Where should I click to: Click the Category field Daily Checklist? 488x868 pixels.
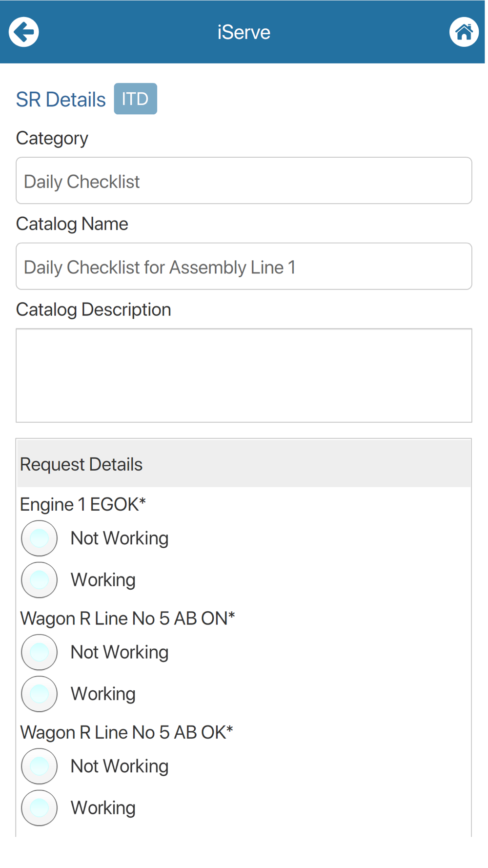tap(244, 181)
